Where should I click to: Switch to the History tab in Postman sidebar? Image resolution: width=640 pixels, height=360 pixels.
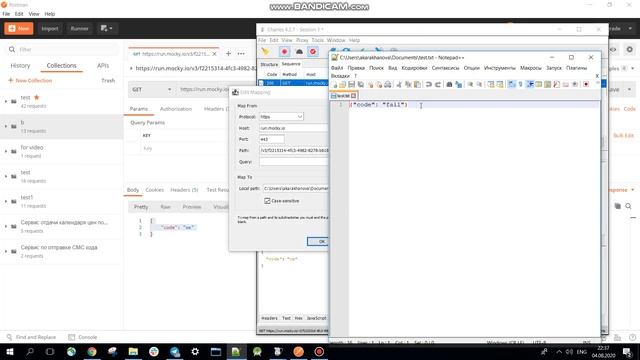click(x=20, y=65)
